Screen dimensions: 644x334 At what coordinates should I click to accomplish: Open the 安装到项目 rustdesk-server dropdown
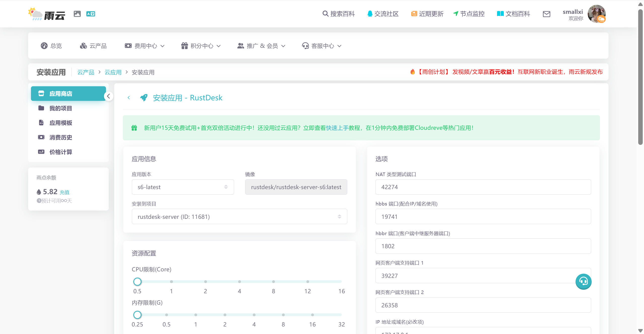pyautogui.click(x=239, y=217)
